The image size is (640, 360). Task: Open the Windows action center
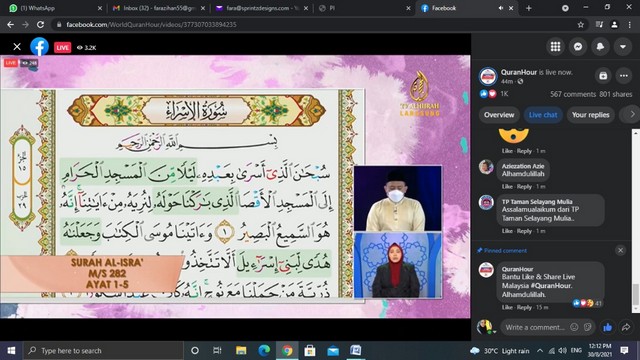(624, 351)
